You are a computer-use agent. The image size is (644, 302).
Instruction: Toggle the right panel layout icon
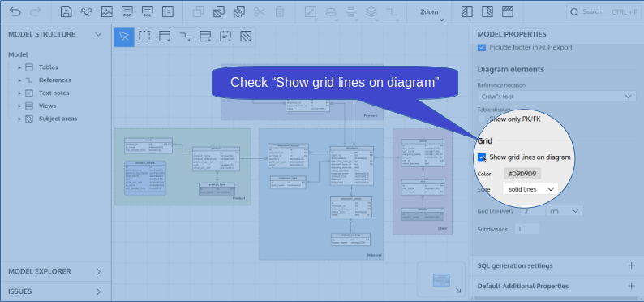point(487,12)
